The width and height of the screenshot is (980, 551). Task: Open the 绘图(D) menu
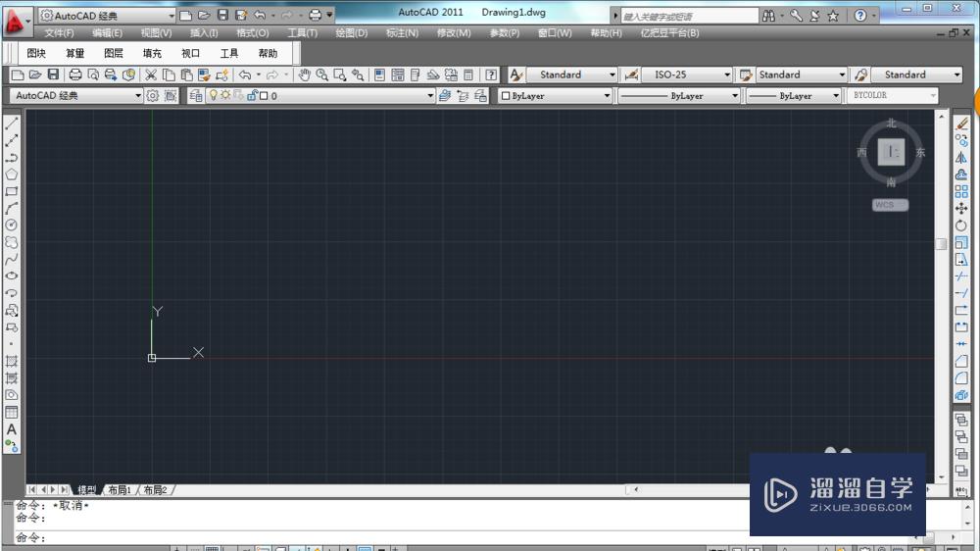click(351, 33)
